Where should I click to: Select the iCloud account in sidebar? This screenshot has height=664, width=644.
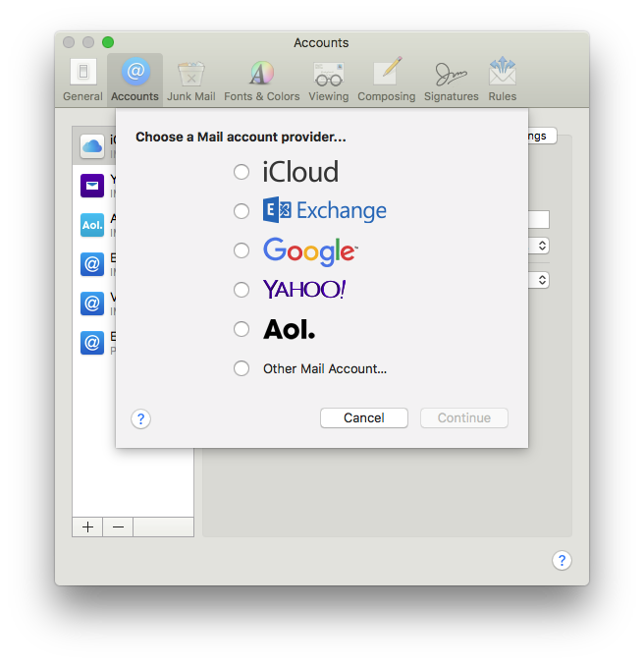94,146
